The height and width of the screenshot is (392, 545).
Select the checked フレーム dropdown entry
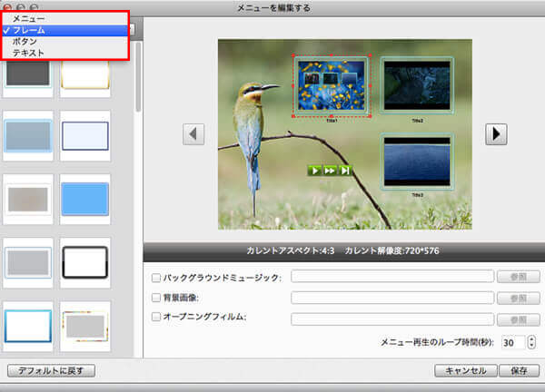point(65,31)
